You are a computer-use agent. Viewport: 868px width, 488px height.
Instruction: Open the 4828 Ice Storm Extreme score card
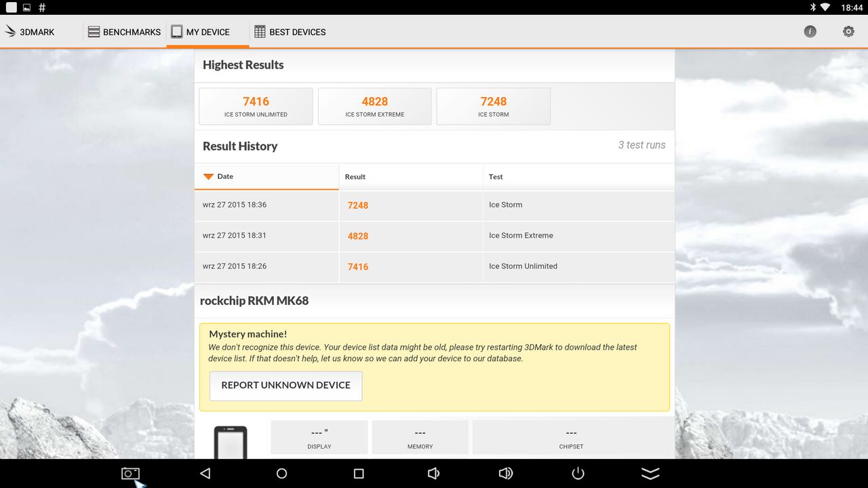(x=374, y=106)
